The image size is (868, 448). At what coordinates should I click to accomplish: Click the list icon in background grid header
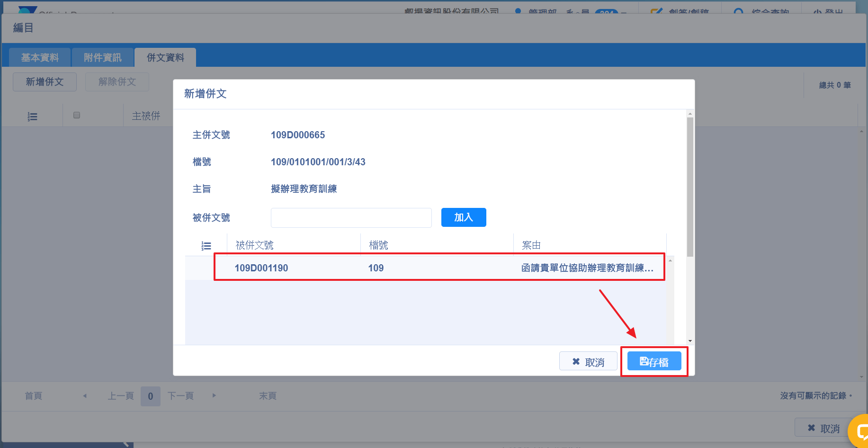tap(32, 116)
